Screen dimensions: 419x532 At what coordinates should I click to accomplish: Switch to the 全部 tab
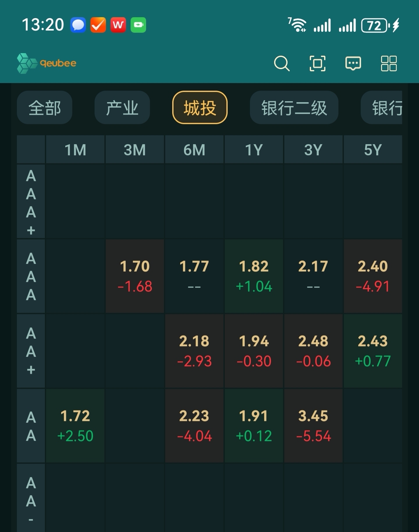[45, 108]
